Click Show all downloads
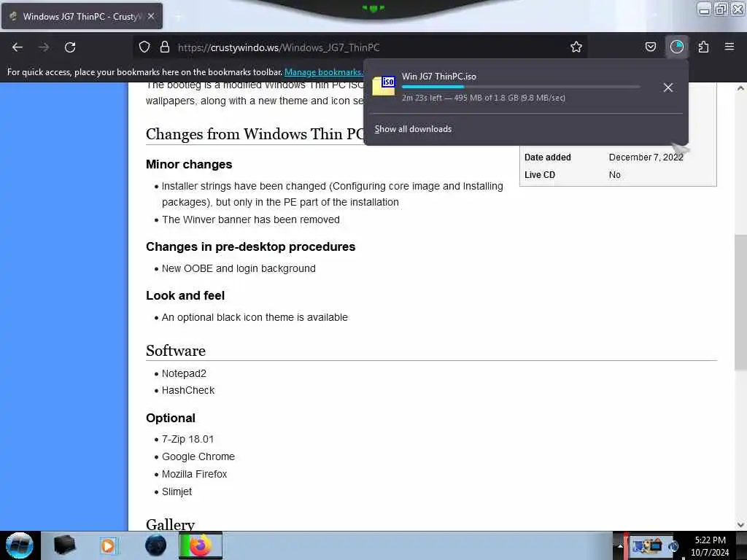 (x=413, y=129)
